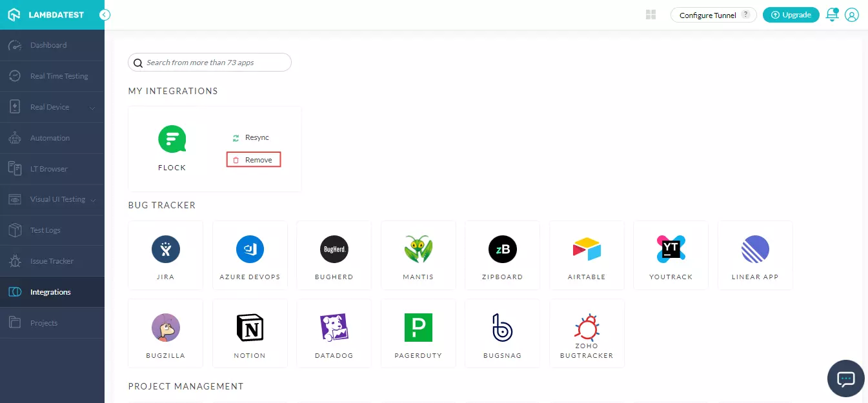Collapse the sidebar with the arrow toggle

(105, 15)
